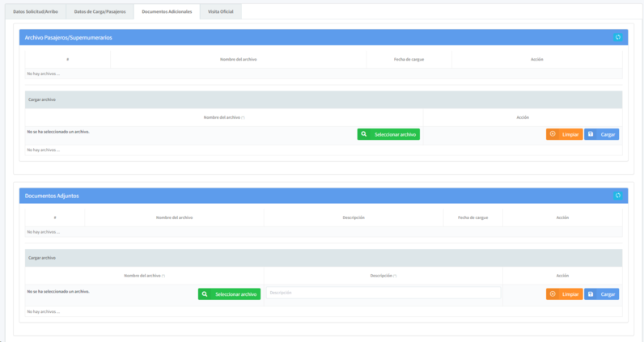Screen dimensions: 644x342
Task: Click the # column header in Documentos Adjuntos table
Action: click(x=54, y=217)
